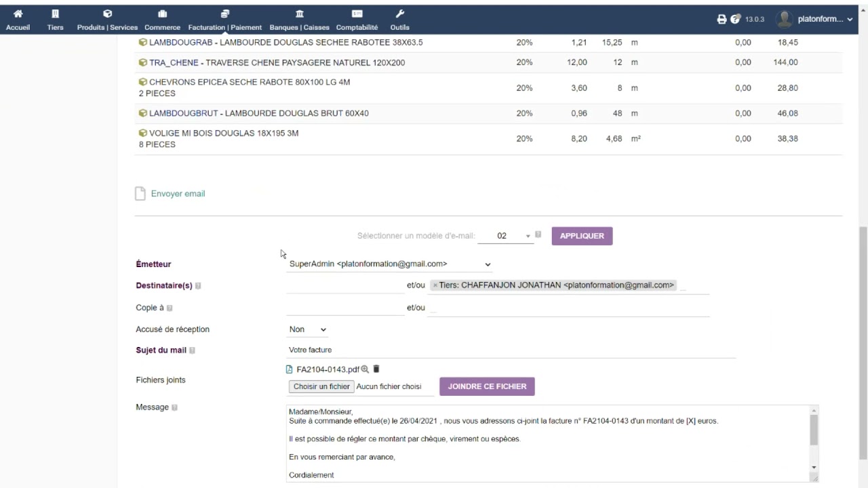This screenshot has height=488, width=868.
Task: Open the Comptabilité menu
Action: tap(357, 20)
